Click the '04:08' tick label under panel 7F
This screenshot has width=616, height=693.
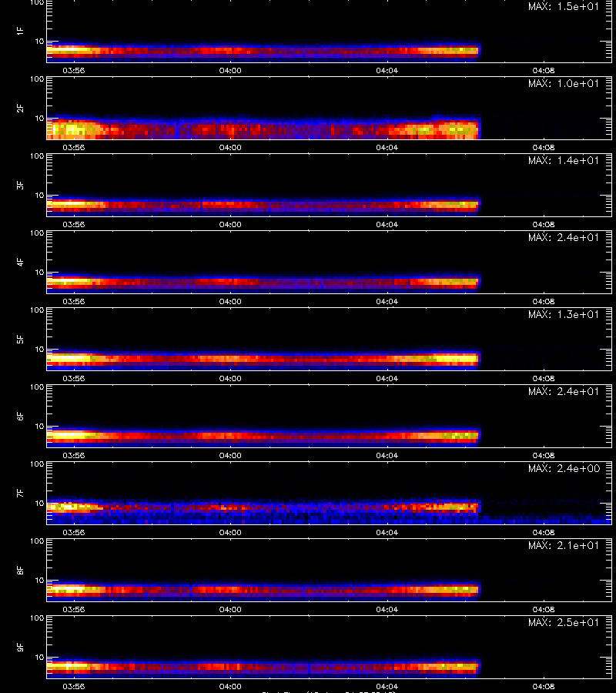544,533
